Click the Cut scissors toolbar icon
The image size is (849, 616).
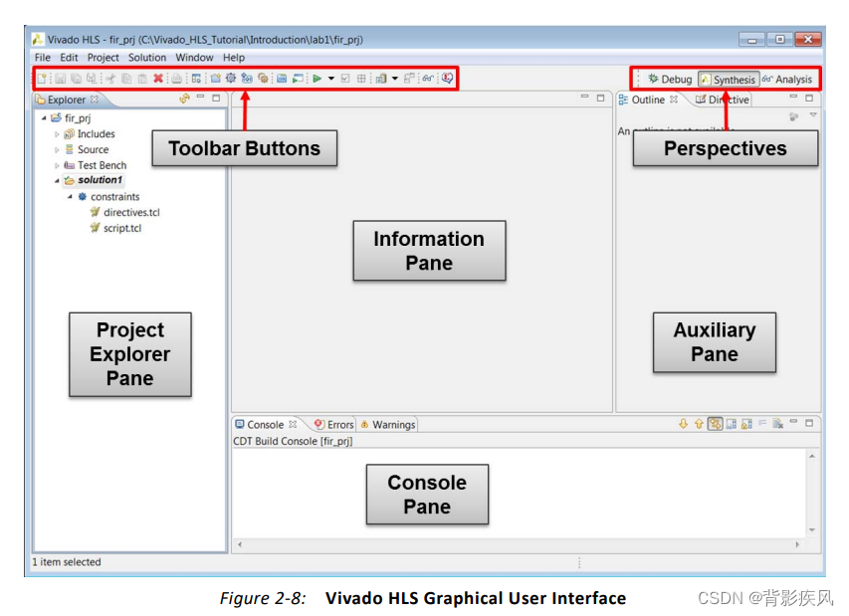click(x=110, y=79)
